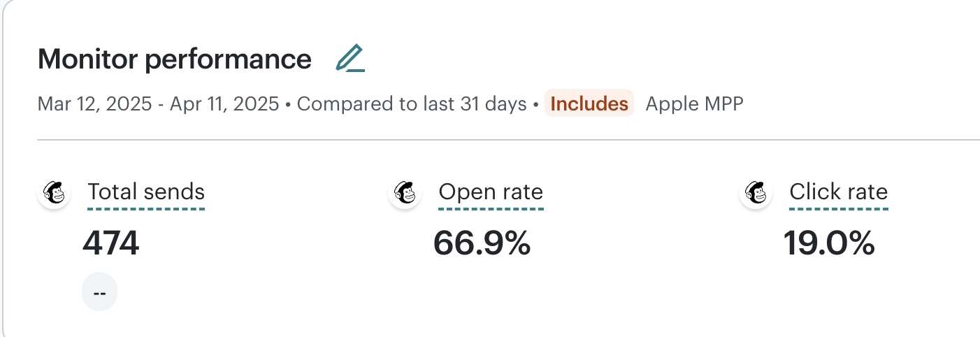Click the Mar 12 - Apr 11 date range
Image resolution: width=980 pixels, height=337 pixels.
click(158, 104)
